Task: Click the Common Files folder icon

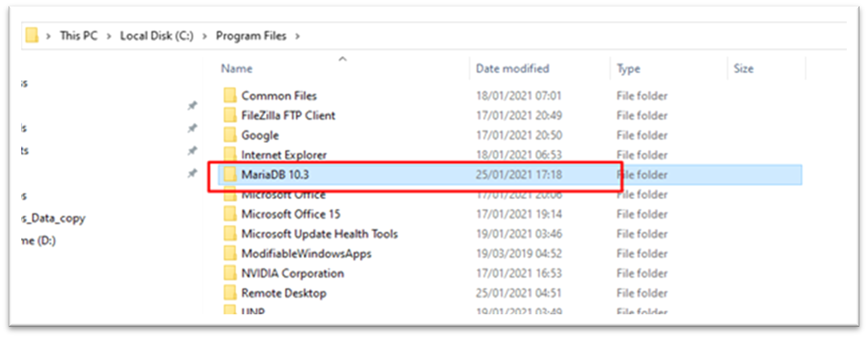Action: [x=230, y=95]
